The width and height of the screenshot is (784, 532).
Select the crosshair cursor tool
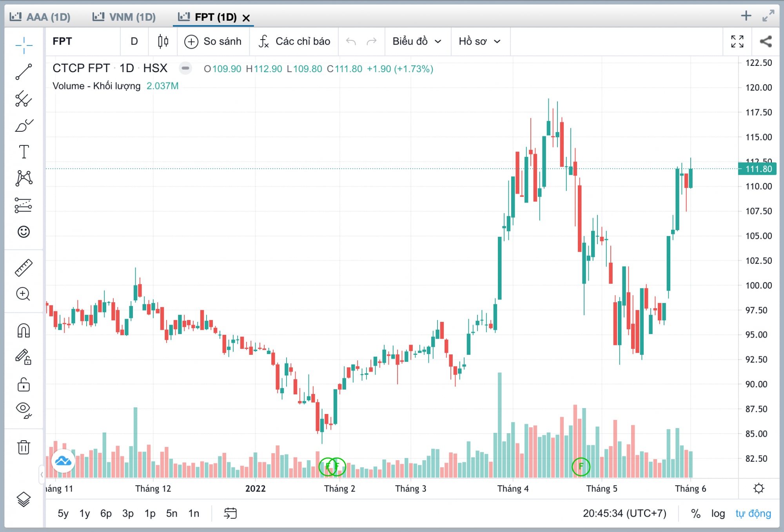click(x=24, y=45)
